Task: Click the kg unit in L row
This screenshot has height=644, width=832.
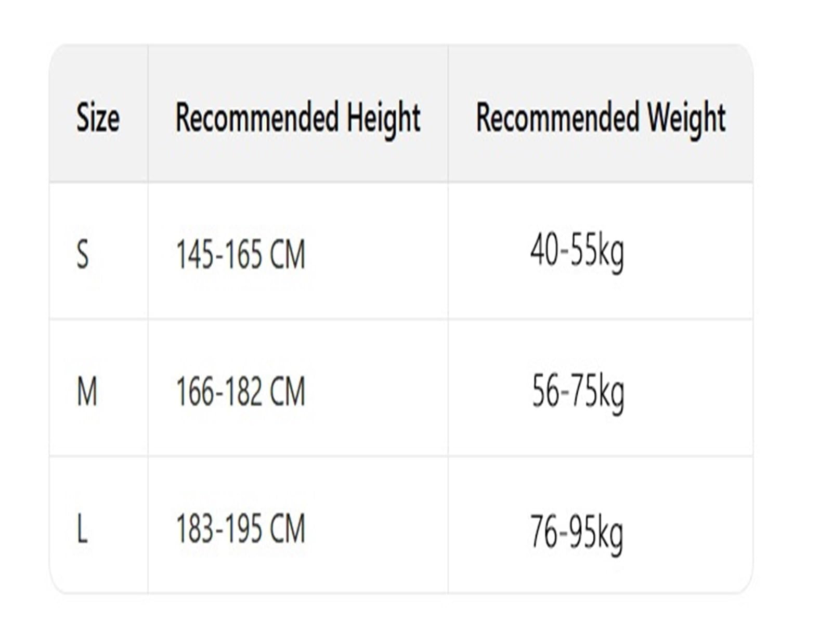Action: point(610,536)
